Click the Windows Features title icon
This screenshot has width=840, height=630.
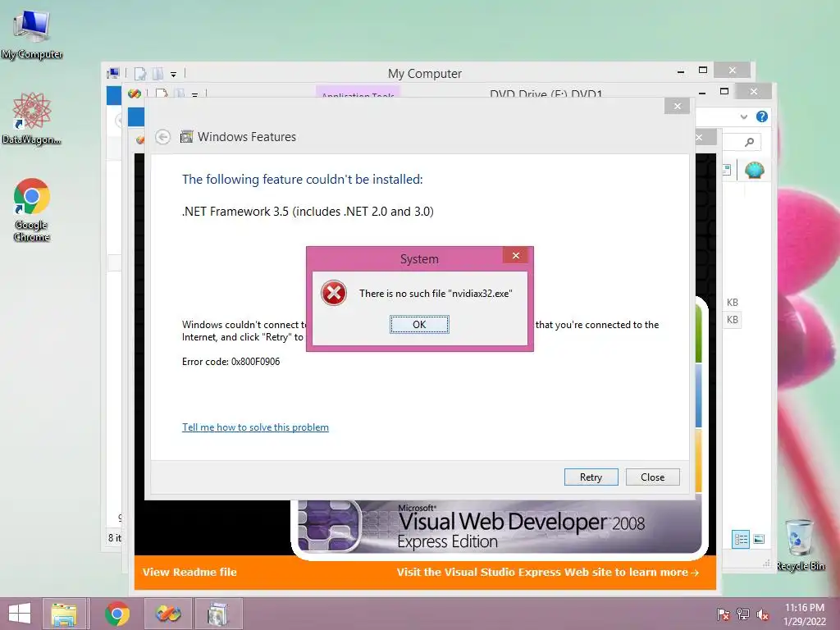186,137
